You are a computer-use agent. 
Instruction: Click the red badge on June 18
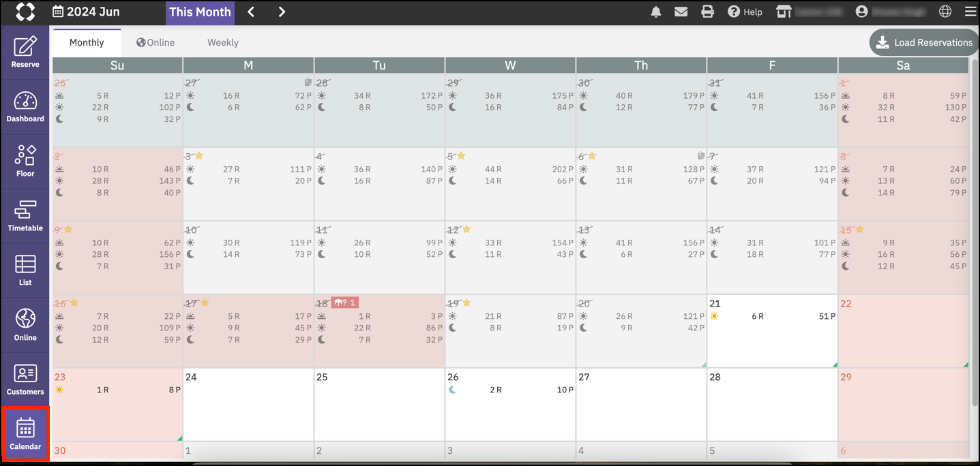click(344, 302)
